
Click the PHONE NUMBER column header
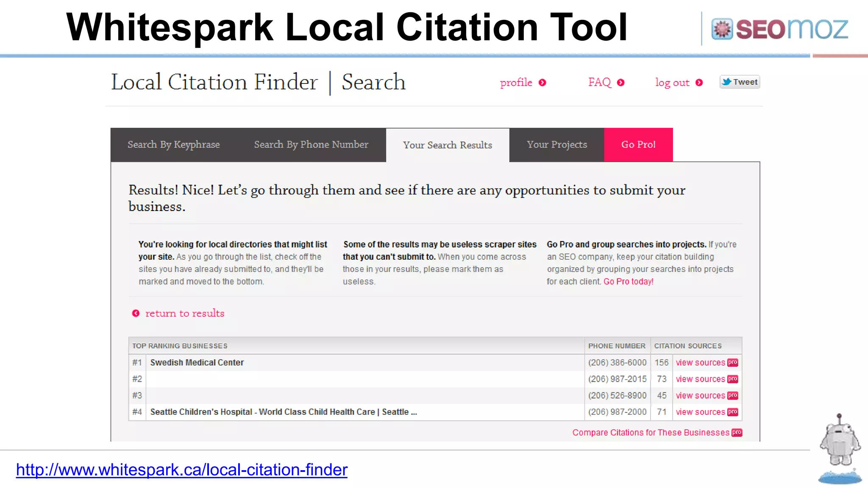(617, 346)
